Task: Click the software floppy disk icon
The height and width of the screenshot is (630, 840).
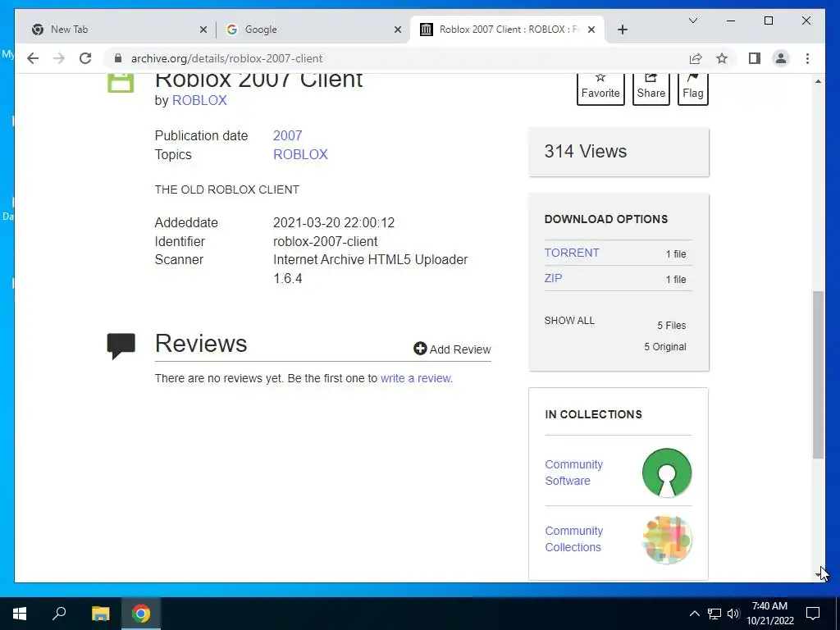Action: (121, 84)
